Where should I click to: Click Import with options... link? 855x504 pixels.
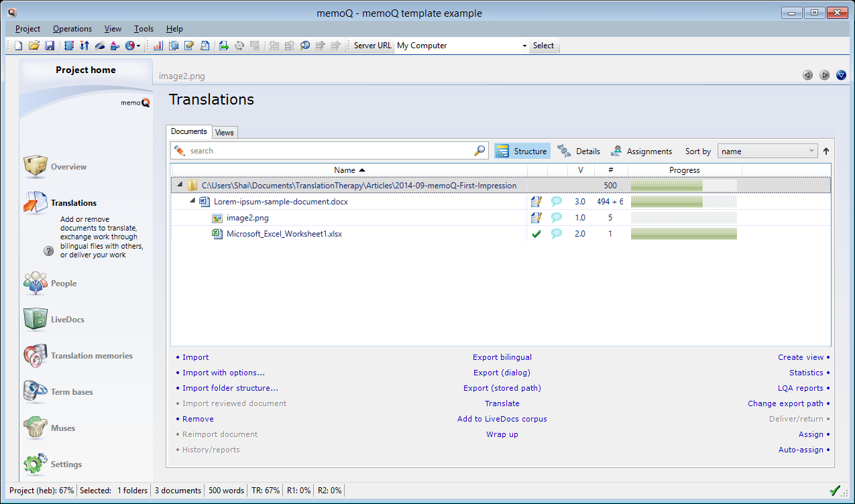(223, 373)
